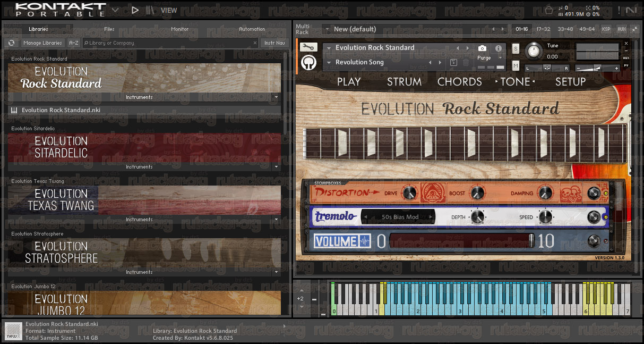Select the 33-48 rack page
The image size is (644, 344).
click(565, 29)
